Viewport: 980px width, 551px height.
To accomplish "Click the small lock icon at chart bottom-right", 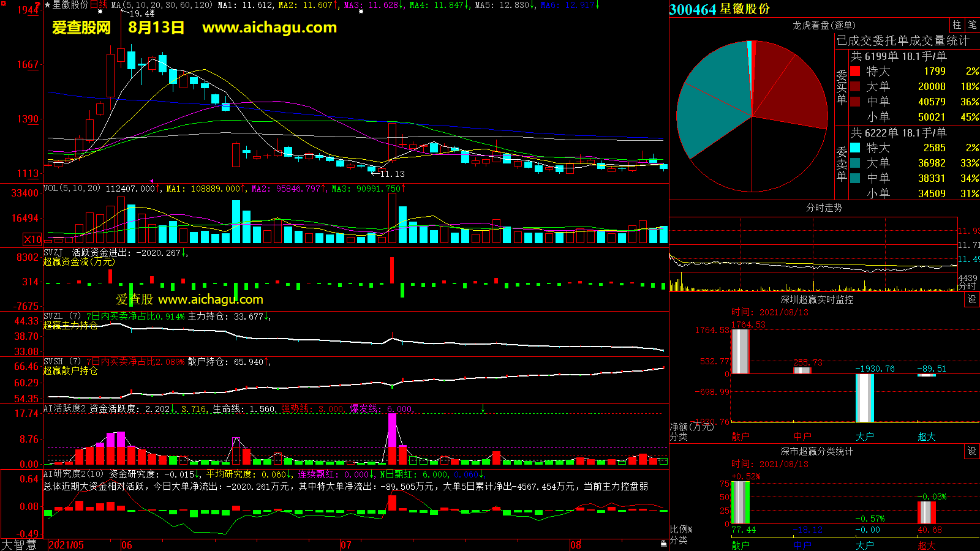I will point(663,543).
